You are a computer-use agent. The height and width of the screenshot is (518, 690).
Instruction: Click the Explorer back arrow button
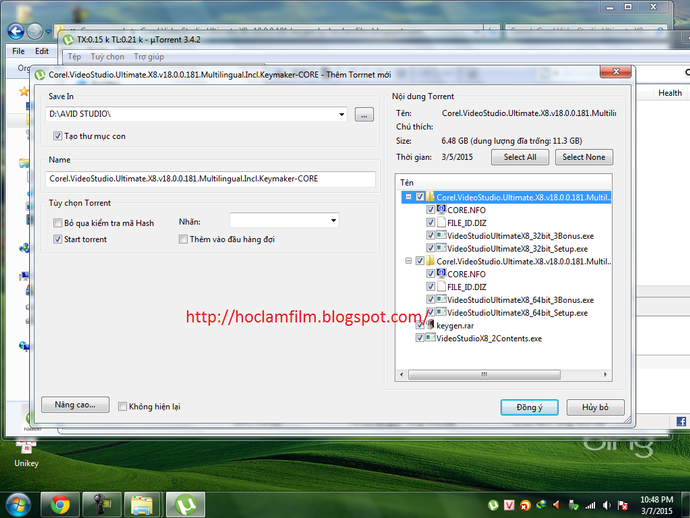tap(16, 31)
